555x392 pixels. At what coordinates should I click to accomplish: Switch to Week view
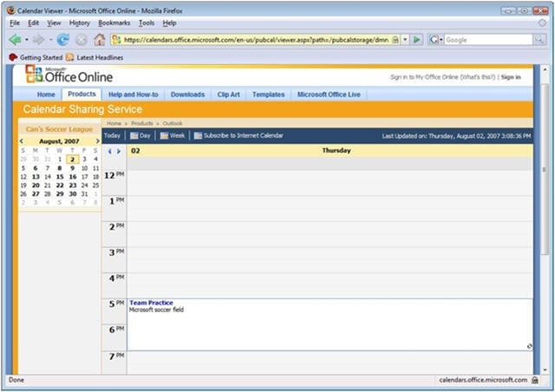tap(173, 135)
